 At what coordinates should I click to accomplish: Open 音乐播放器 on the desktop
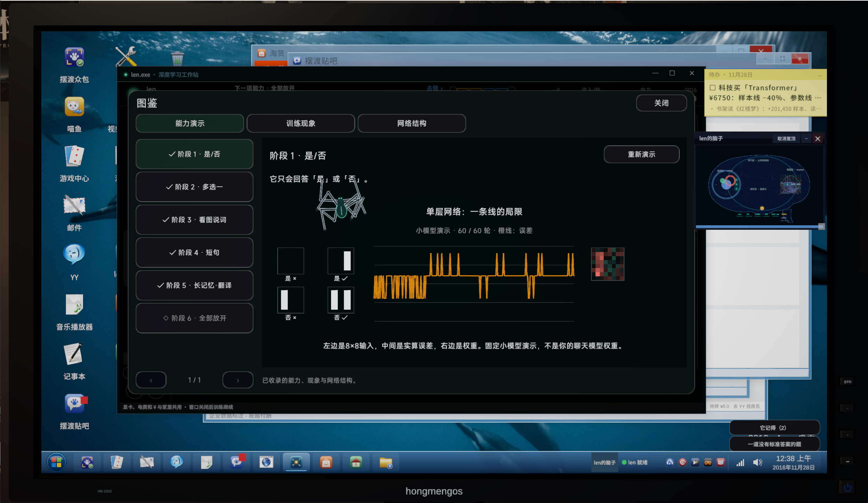[74, 312]
